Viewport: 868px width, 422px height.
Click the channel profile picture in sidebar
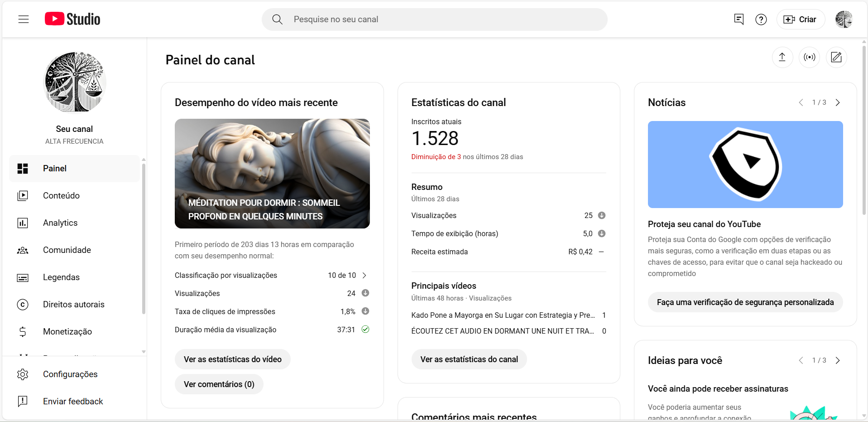pyautogui.click(x=75, y=82)
